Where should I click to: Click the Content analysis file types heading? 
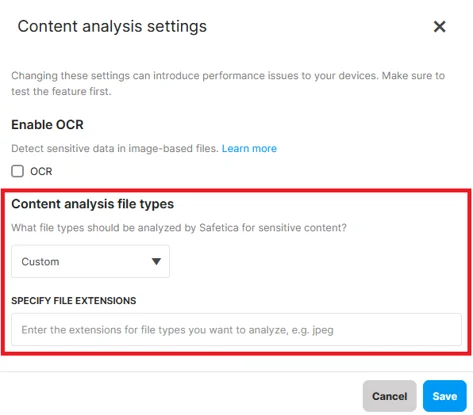tap(93, 204)
